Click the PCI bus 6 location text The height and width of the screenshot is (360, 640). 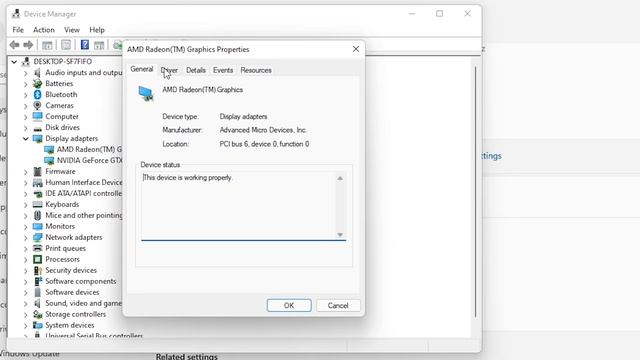pyautogui.click(x=264, y=144)
